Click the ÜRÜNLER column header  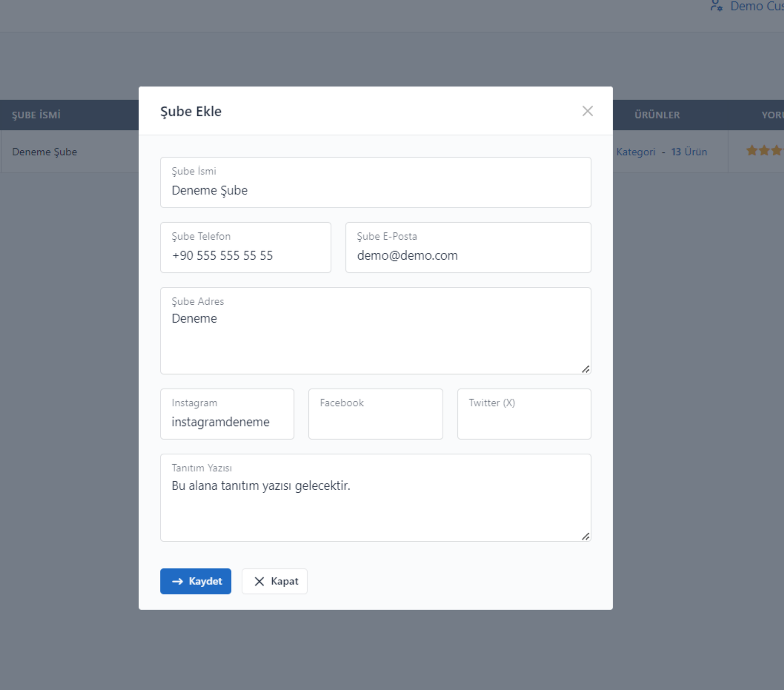(x=657, y=115)
